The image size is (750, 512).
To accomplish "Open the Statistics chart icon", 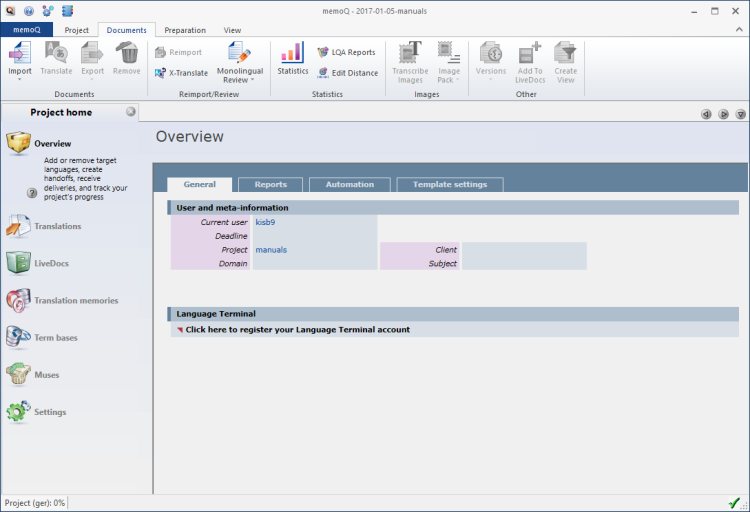I will coord(293,53).
